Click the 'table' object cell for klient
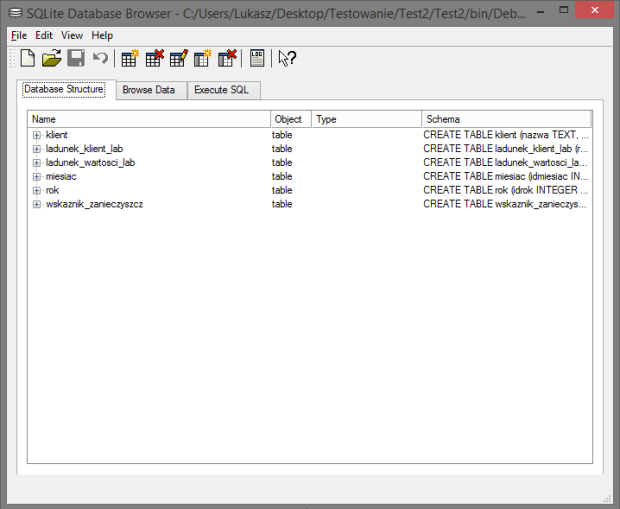The height and width of the screenshot is (509, 620). tap(282, 135)
